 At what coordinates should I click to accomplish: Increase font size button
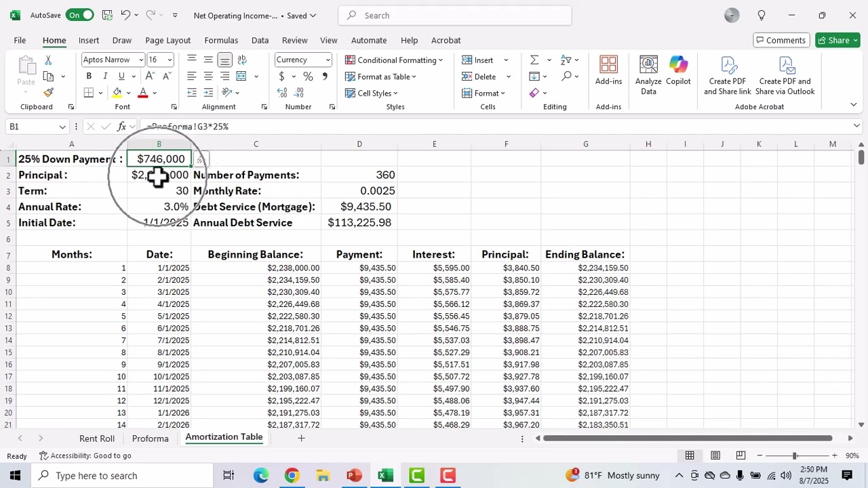coord(150,76)
